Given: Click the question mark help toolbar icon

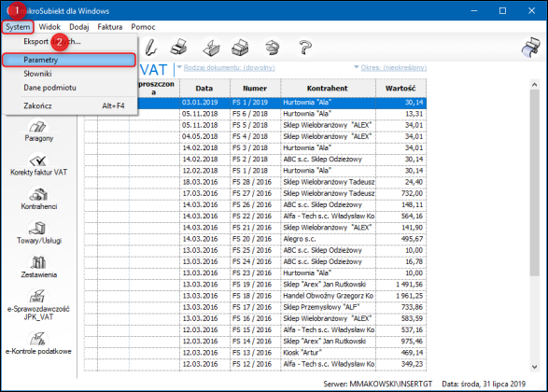Looking at the screenshot, I should [x=305, y=48].
